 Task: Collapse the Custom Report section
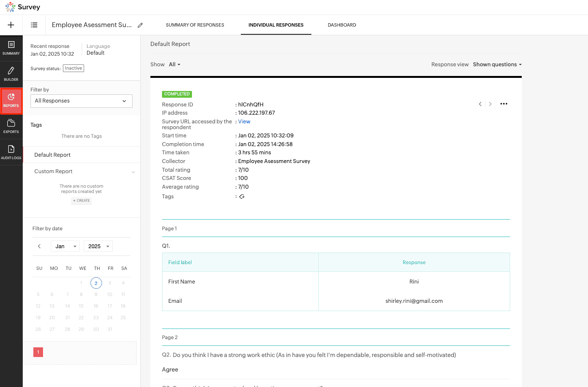(133, 172)
